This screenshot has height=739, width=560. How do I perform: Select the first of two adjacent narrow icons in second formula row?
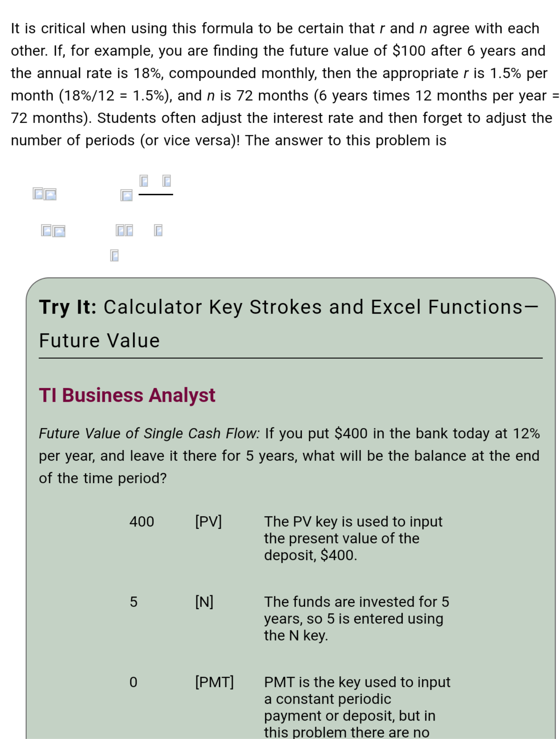pyautogui.click(x=120, y=230)
